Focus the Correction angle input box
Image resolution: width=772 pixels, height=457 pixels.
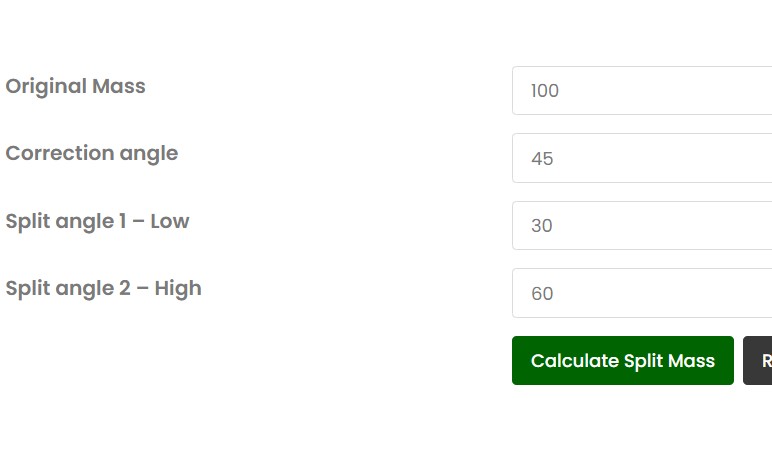click(640, 158)
